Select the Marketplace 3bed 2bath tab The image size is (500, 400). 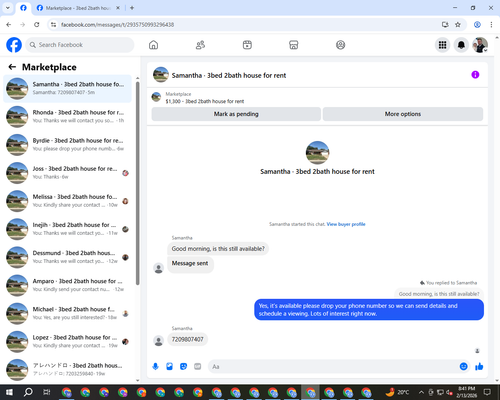point(77,8)
